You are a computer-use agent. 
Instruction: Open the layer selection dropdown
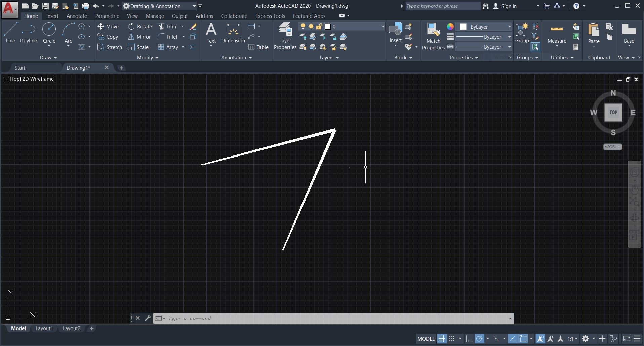coord(383,26)
